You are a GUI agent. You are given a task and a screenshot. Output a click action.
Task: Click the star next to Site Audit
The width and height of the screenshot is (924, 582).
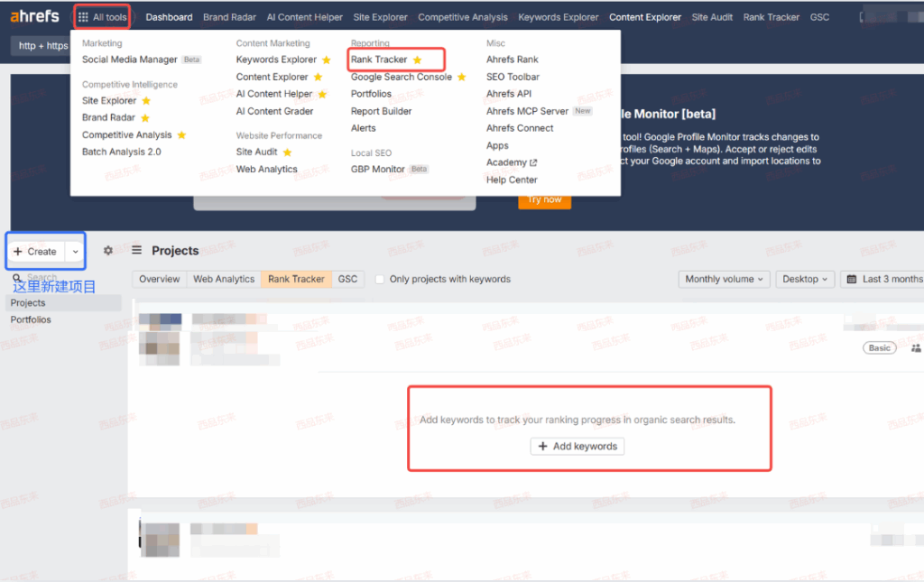tap(288, 152)
